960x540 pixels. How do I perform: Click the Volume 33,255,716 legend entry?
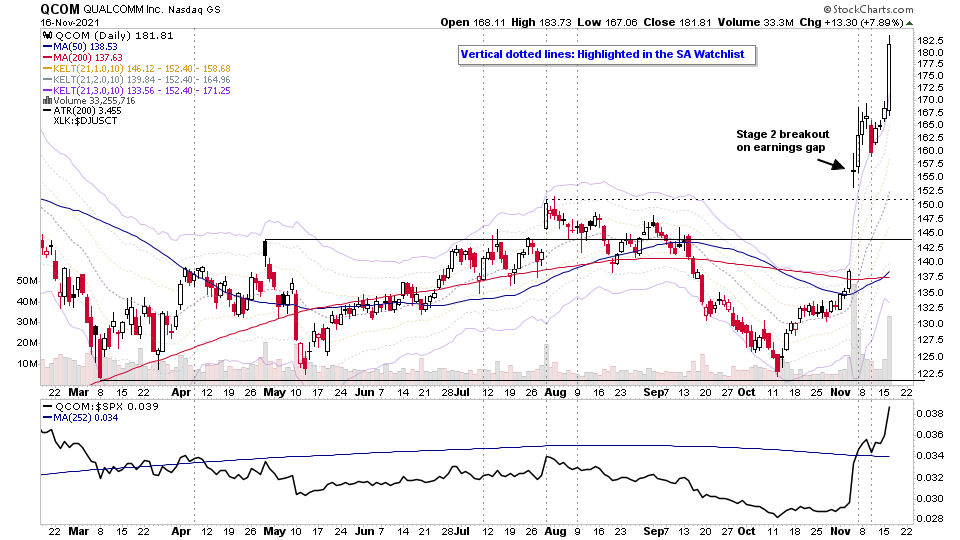pyautogui.click(x=89, y=100)
